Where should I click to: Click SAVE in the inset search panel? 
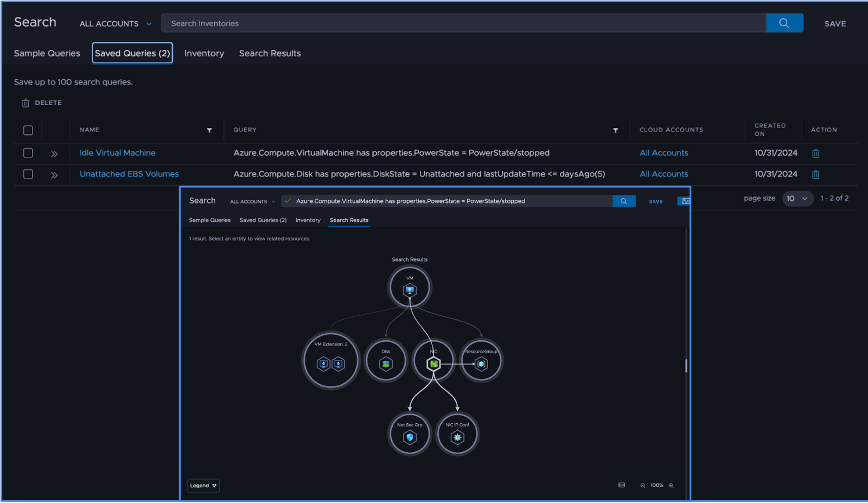tap(656, 202)
